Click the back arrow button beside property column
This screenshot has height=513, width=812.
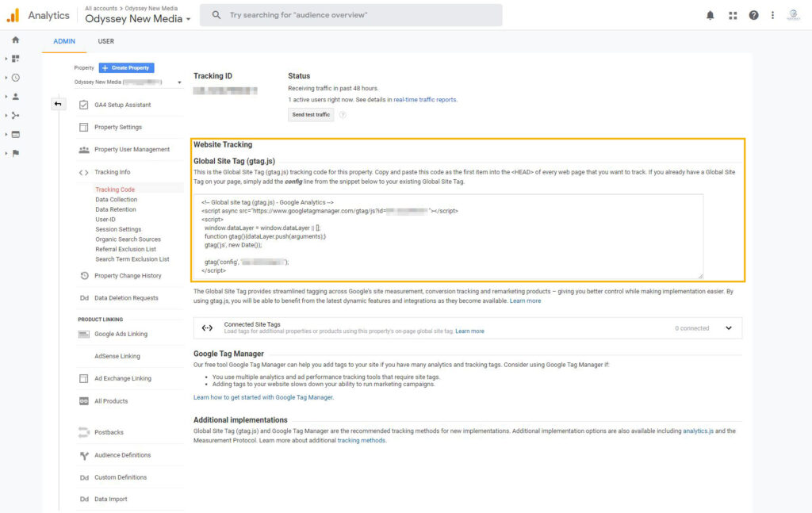click(58, 104)
